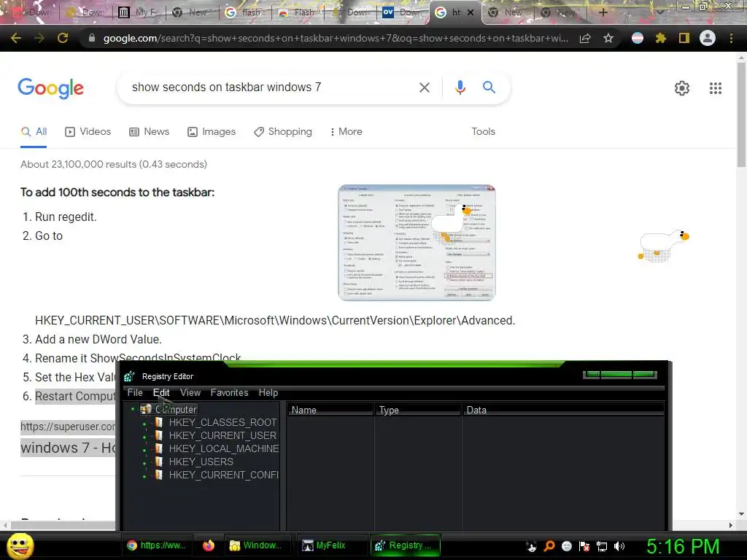747x560 pixels.
Task: Open Registry Editor Favorites menu
Action: 229,392
